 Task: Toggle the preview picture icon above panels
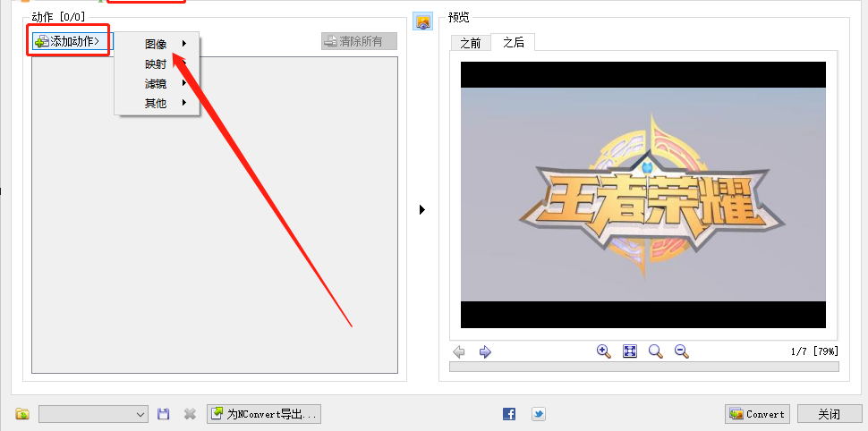pyautogui.click(x=423, y=22)
